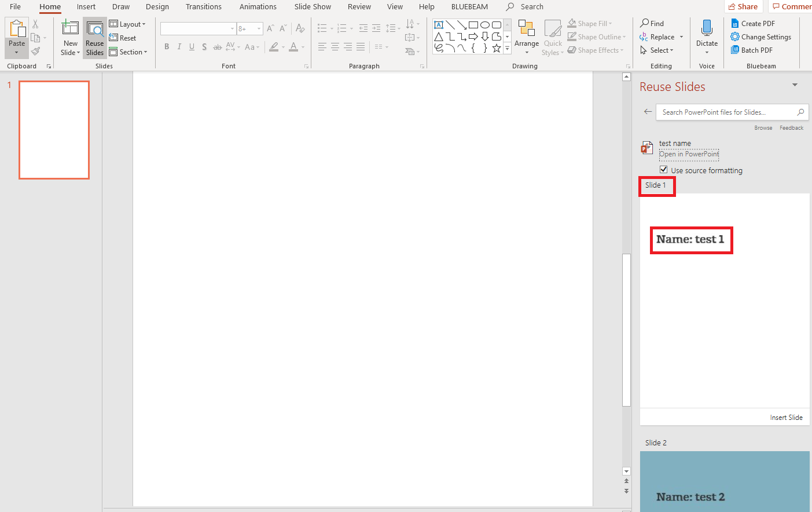Select the Rectangle shape in gallery
This screenshot has width=812, height=512.
473,25
